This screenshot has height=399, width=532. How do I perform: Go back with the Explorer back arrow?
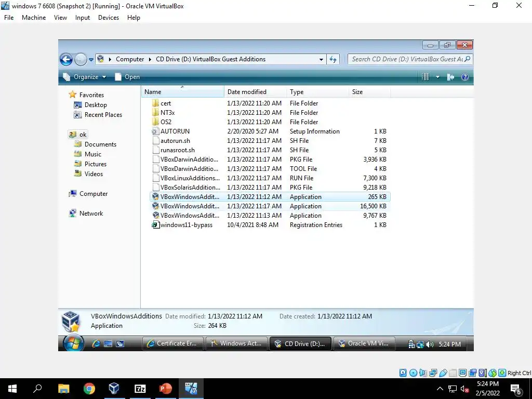click(x=66, y=59)
